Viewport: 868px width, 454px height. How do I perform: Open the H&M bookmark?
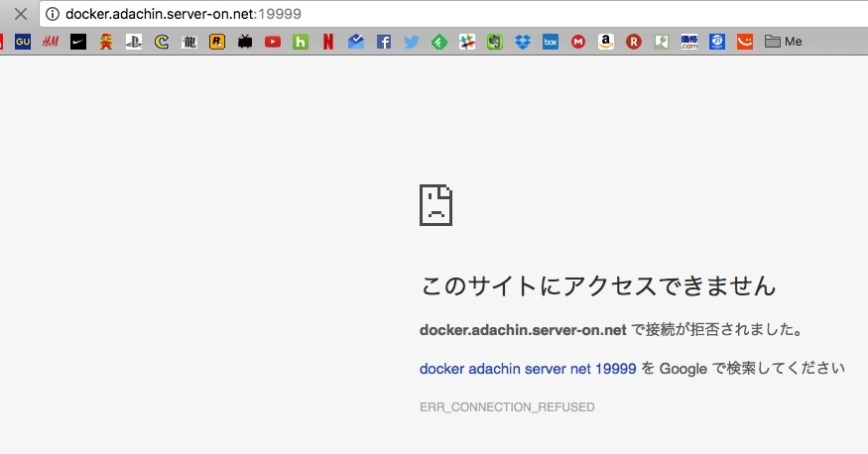tap(50, 42)
